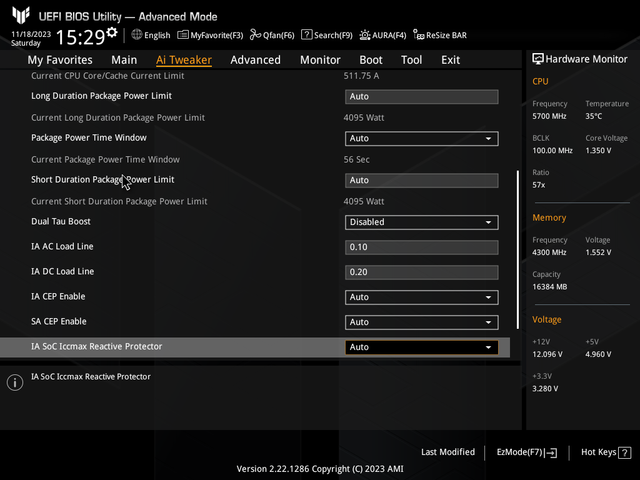Click the BIOS version copyright text
The image size is (640, 480).
pos(320,469)
